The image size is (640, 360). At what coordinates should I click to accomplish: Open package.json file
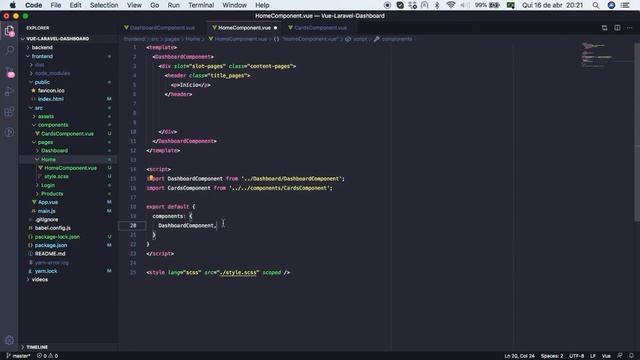point(51,245)
